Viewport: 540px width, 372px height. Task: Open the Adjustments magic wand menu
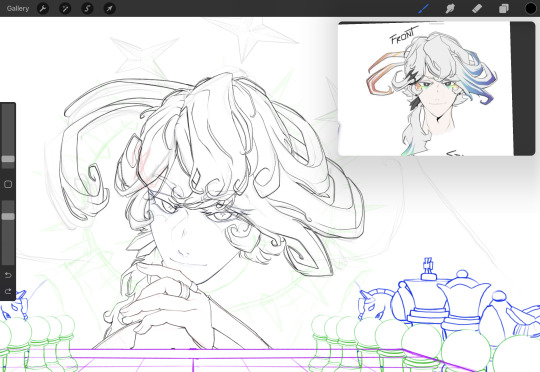pyautogui.click(x=65, y=8)
